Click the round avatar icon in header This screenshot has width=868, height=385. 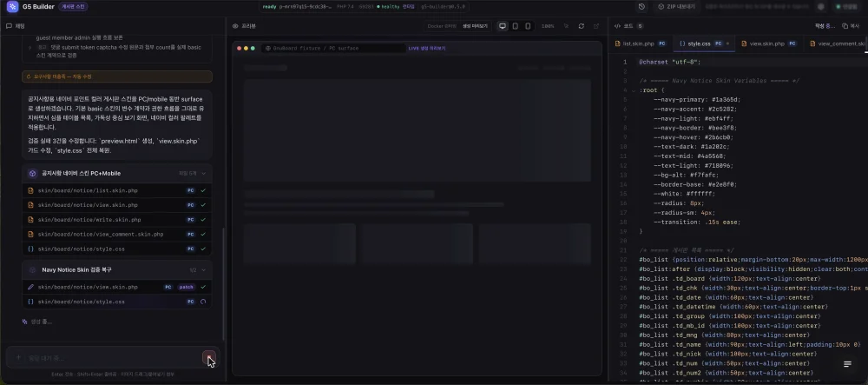821,7
